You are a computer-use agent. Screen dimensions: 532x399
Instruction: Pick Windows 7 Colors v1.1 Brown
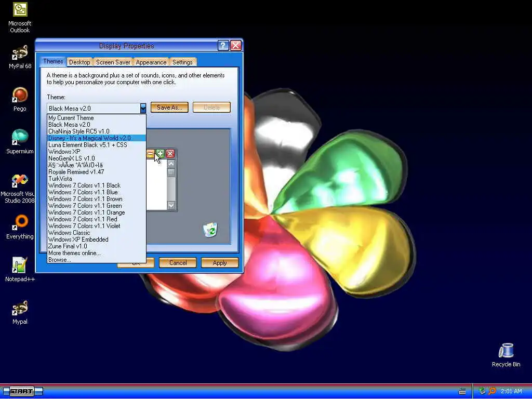click(96, 199)
